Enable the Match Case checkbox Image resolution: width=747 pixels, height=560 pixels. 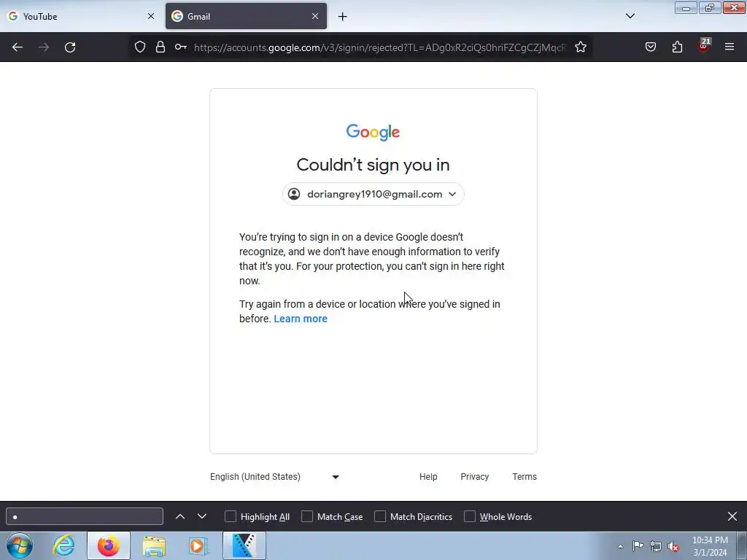(x=307, y=517)
